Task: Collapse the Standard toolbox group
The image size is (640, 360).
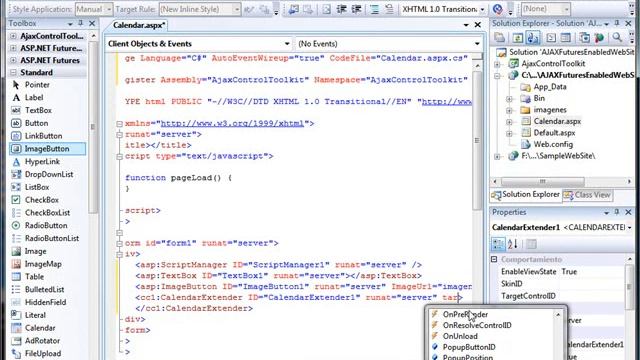Action: click(13, 73)
